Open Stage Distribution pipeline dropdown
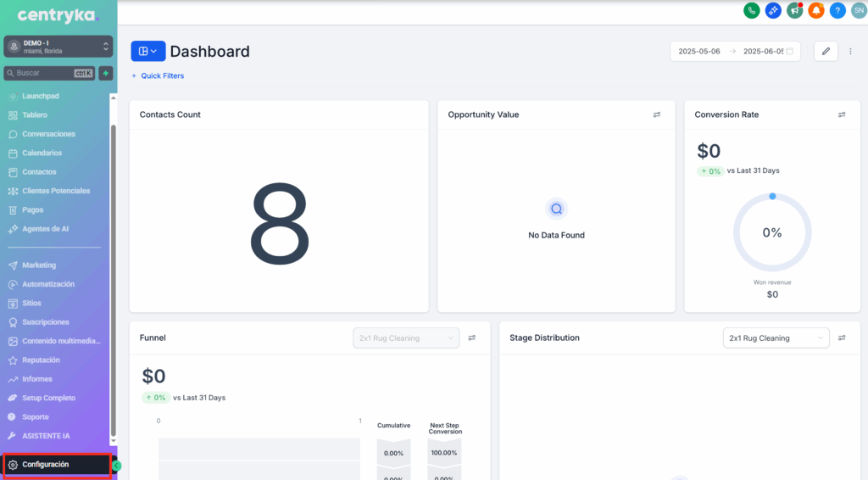The image size is (868, 480). (776, 338)
